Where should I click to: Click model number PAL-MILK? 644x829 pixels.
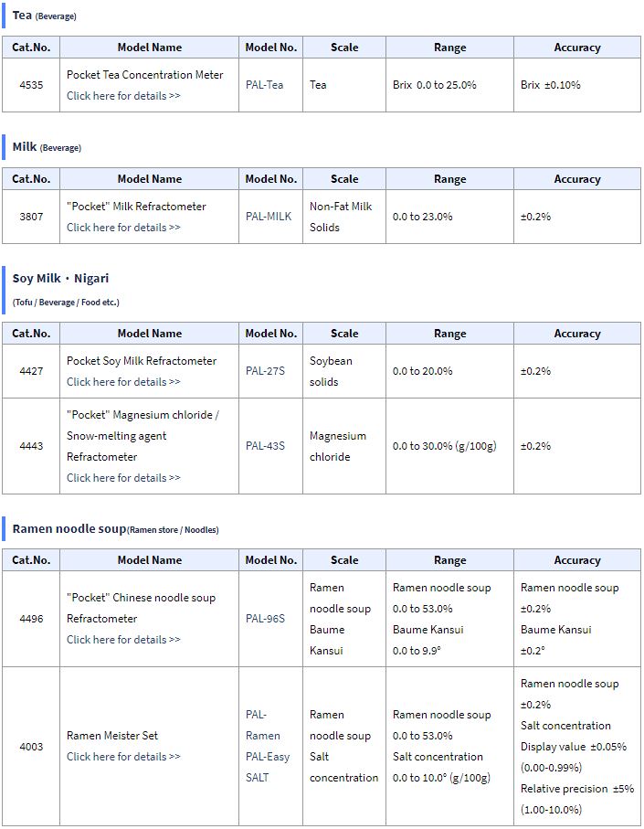pyautogui.click(x=269, y=217)
